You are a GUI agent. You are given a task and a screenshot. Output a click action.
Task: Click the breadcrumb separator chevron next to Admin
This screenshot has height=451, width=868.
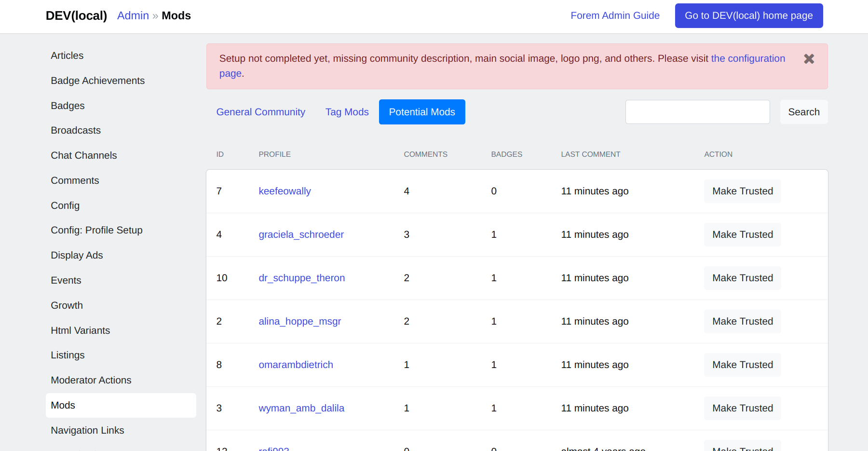tap(155, 16)
